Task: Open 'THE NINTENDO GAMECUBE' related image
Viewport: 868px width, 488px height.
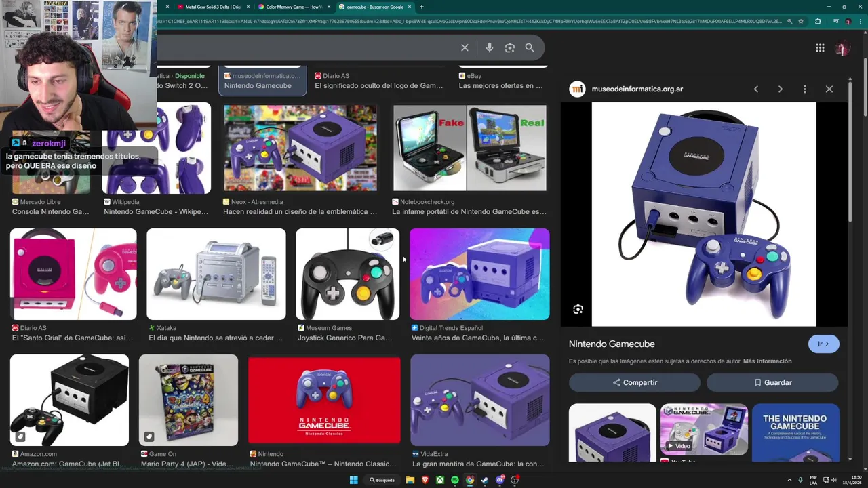Action: 795,432
